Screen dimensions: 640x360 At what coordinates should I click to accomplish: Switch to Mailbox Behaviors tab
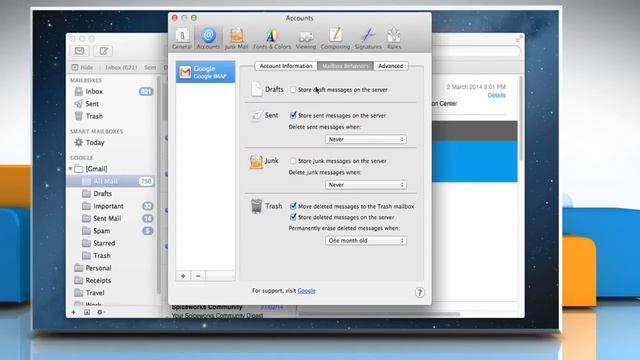tap(345, 66)
